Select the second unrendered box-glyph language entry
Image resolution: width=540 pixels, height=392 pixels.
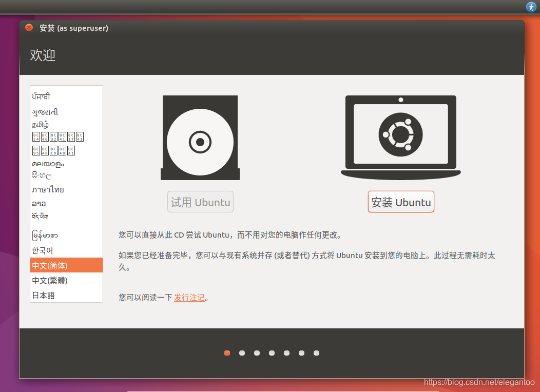coord(66,150)
